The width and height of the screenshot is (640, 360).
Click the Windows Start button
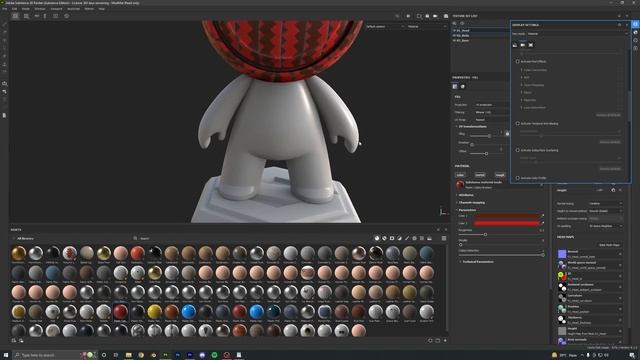coord(6,355)
